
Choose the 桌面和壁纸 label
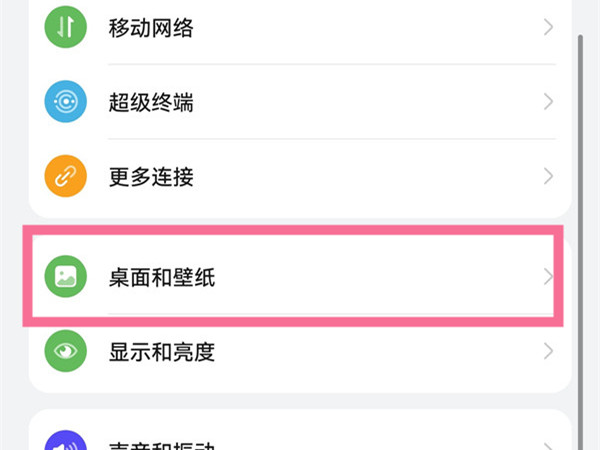161,277
